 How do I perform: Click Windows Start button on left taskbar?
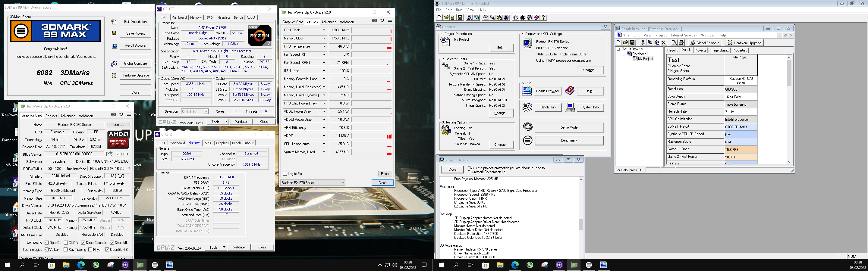7,265
